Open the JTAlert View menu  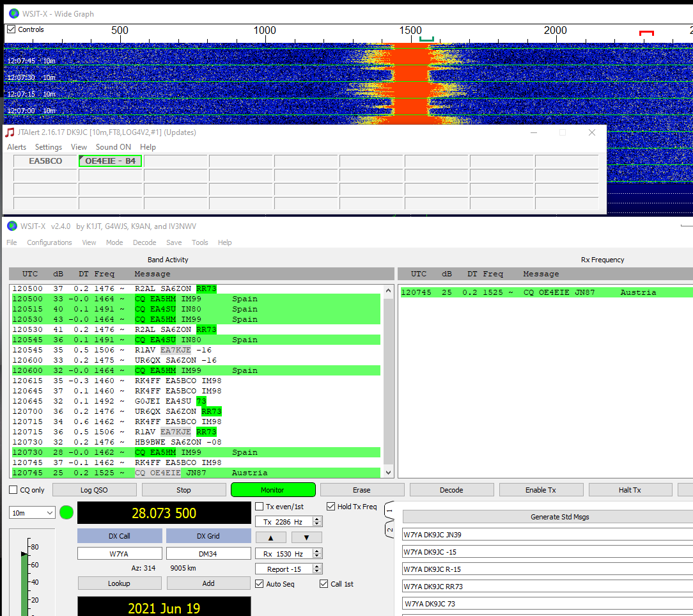point(79,147)
